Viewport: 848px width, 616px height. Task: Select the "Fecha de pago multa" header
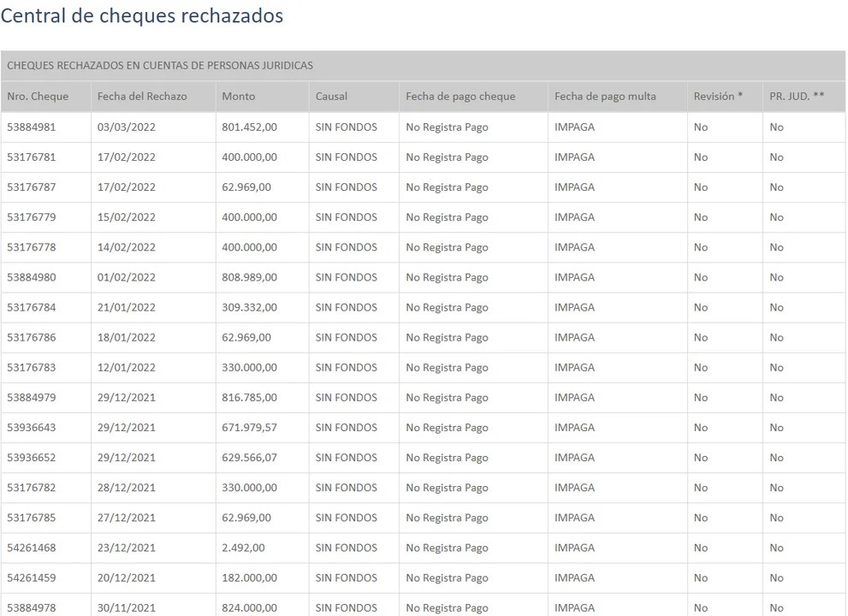(x=605, y=97)
